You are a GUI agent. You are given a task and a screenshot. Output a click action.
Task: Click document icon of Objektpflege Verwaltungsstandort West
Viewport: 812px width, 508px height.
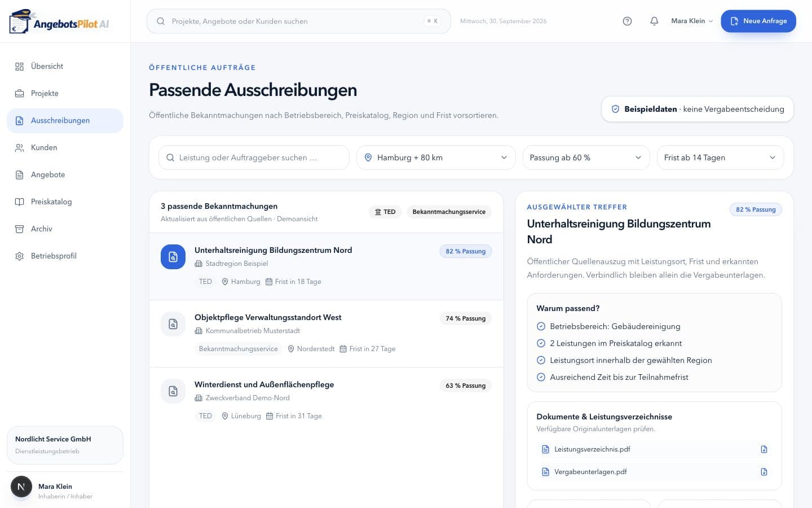pyautogui.click(x=173, y=324)
